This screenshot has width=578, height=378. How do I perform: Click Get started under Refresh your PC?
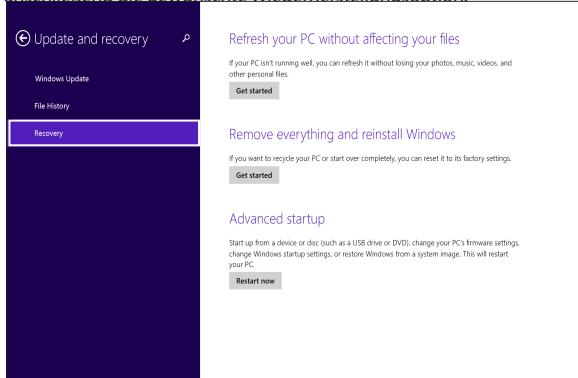pyautogui.click(x=254, y=91)
